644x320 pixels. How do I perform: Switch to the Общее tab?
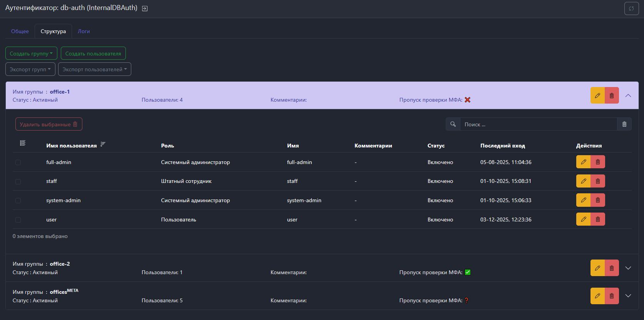[20, 31]
